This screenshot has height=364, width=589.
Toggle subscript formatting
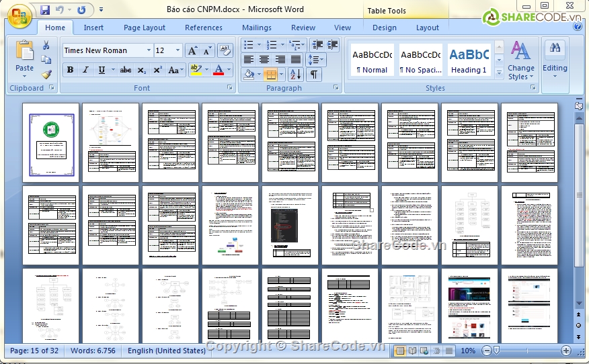[141, 70]
